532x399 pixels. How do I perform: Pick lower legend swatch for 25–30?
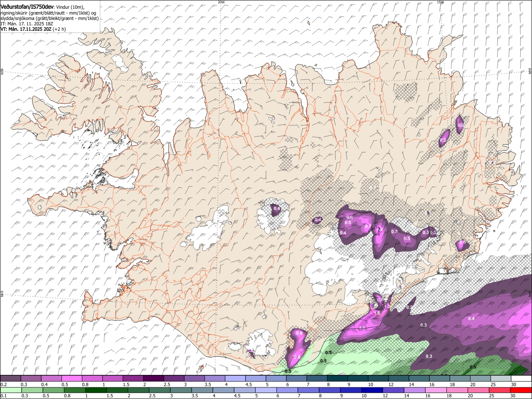click(500, 390)
